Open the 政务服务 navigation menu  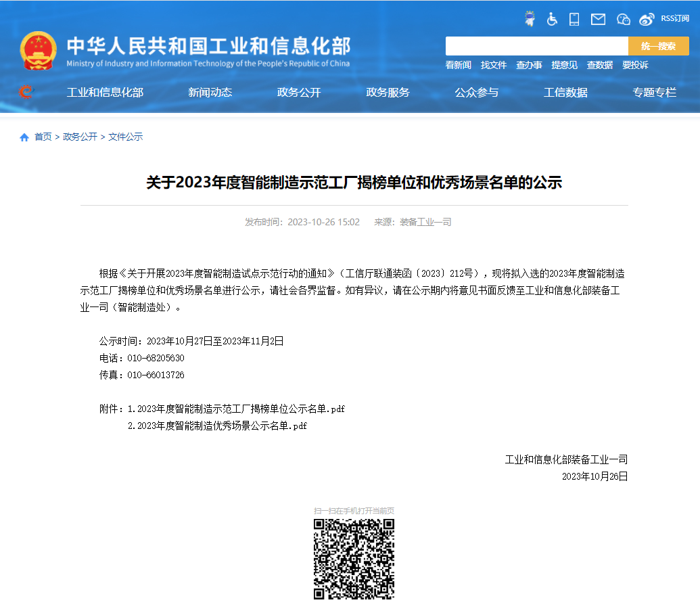pyautogui.click(x=388, y=93)
